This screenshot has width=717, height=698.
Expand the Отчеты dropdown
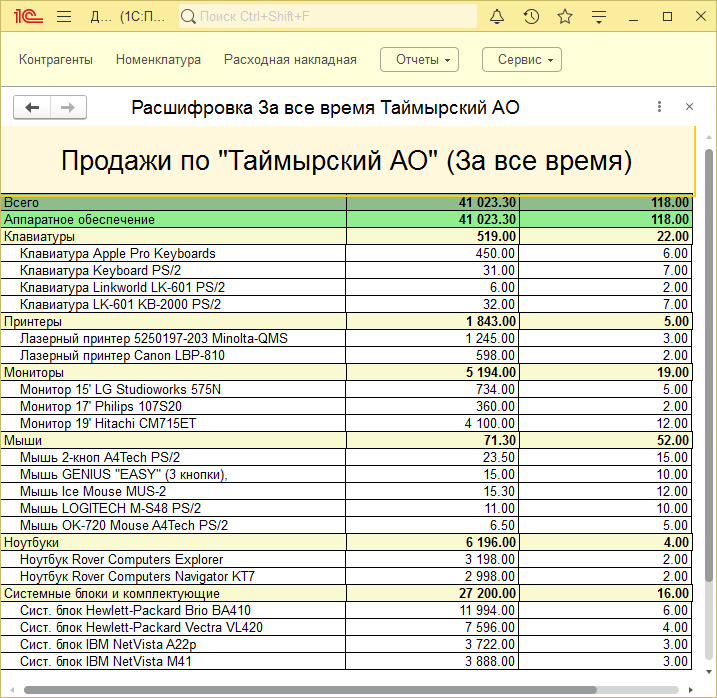tap(419, 59)
